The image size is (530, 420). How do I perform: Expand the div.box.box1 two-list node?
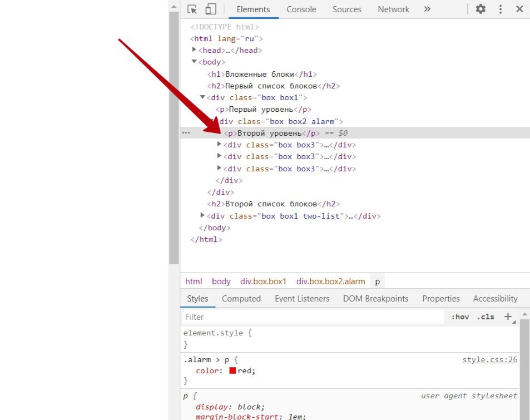202,215
